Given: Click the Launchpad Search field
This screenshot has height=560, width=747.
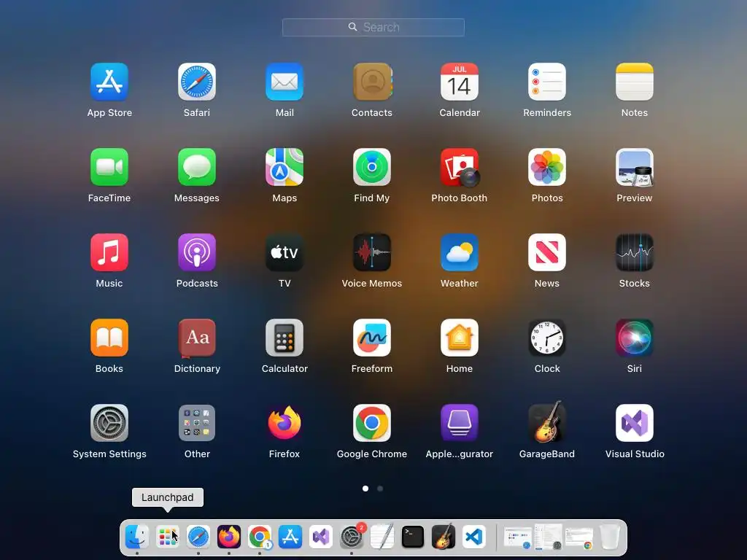Looking at the screenshot, I should [x=373, y=27].
